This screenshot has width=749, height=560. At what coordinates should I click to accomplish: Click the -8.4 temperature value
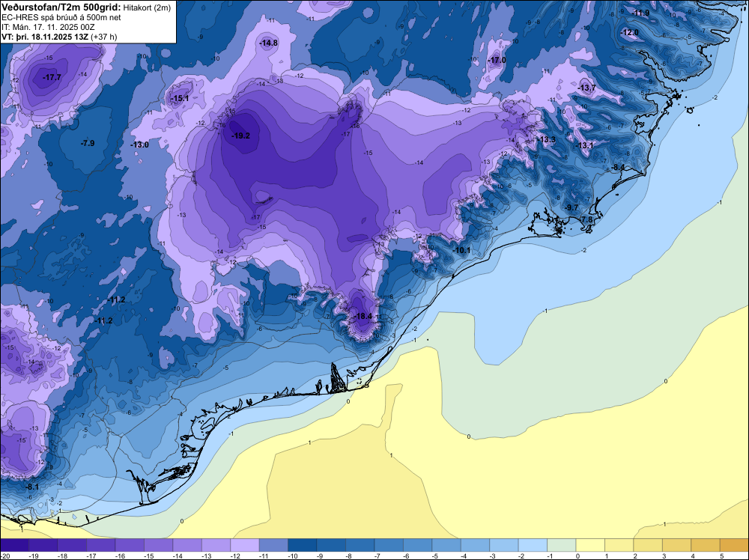[x=618, y=167]
